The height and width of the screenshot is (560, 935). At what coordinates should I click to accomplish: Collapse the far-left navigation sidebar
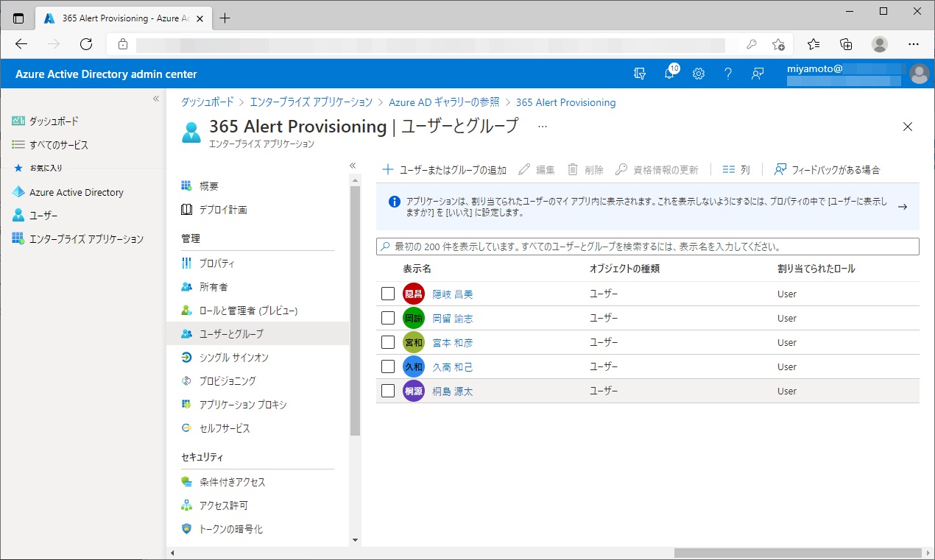(156, 99)
